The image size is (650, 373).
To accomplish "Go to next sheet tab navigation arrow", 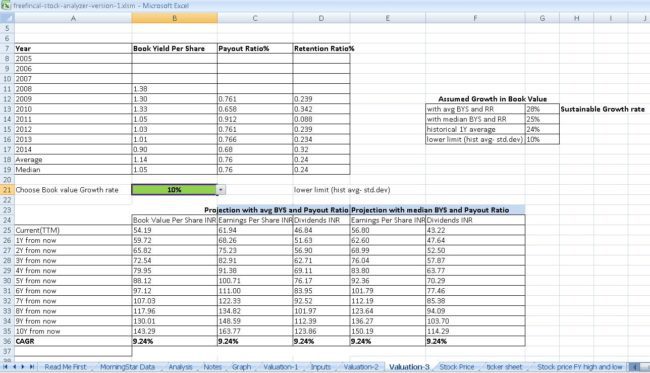I will (x=23, y=367).
